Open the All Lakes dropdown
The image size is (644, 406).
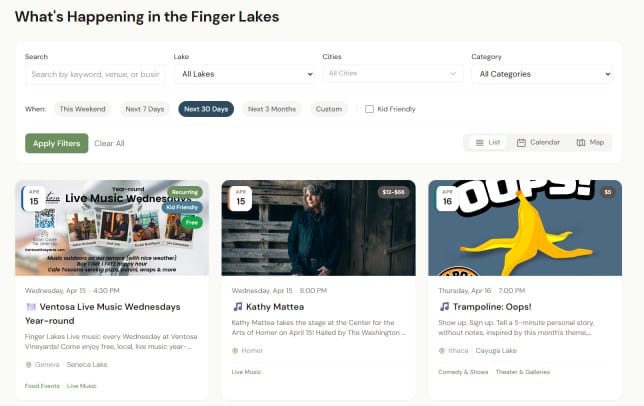click(244, 74)
